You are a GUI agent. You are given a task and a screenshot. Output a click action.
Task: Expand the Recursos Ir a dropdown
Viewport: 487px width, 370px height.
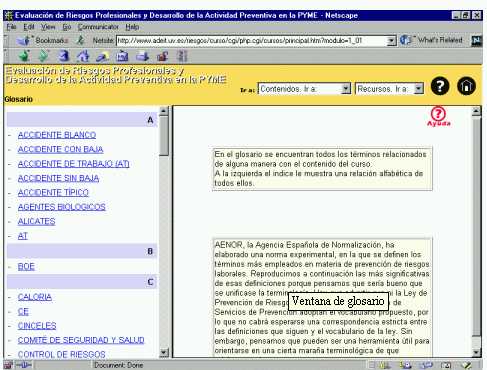click(419, 89)
